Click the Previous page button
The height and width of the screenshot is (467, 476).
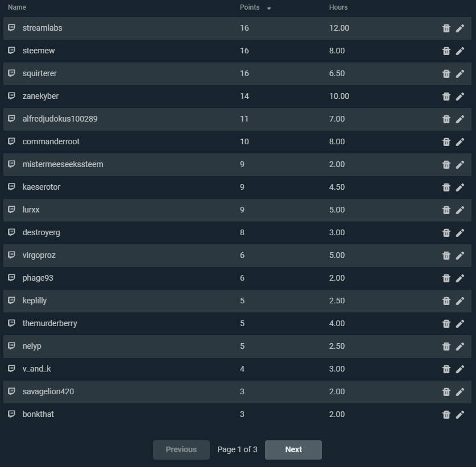(x=181, y=449)
